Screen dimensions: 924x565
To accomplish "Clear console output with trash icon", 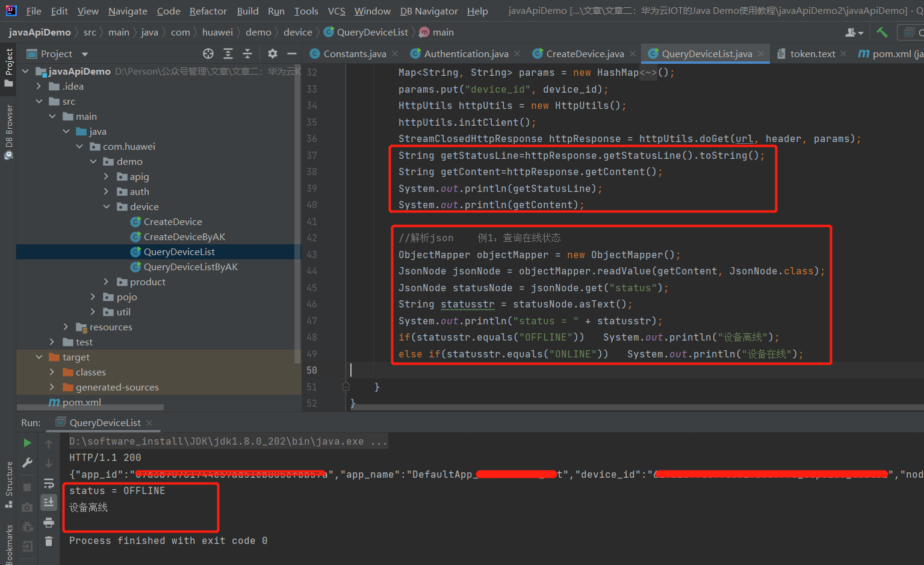I will click(x=49, y=542).
